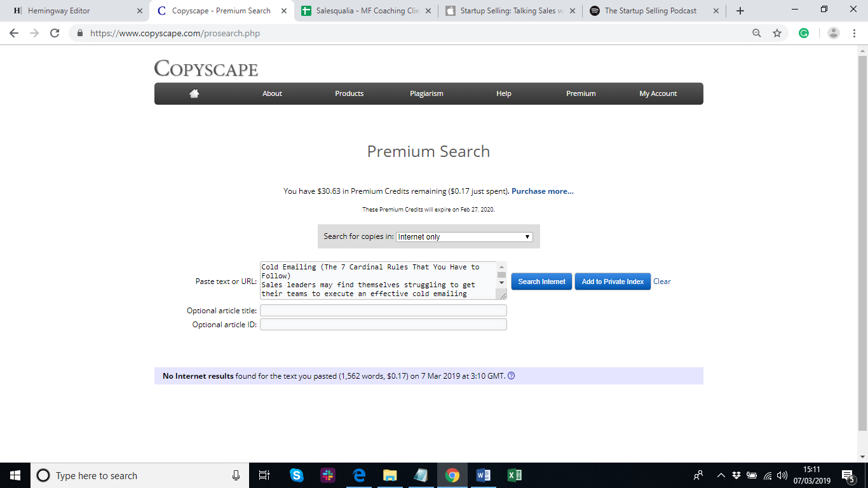The width and height of the screenshot is (868, 488).
Task: Open Microsoft Edge from the taskbar
Action: point(359,475)
